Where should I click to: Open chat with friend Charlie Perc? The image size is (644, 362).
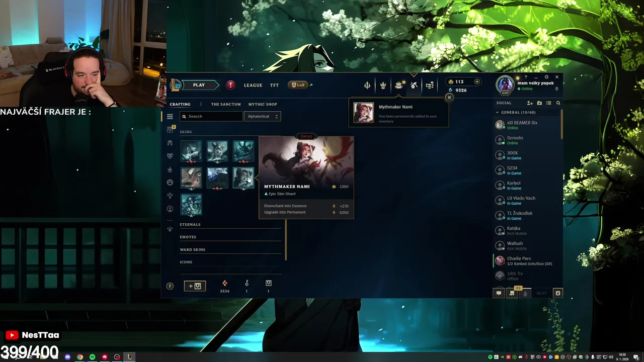pyautogui.click(x=527, y=260)
